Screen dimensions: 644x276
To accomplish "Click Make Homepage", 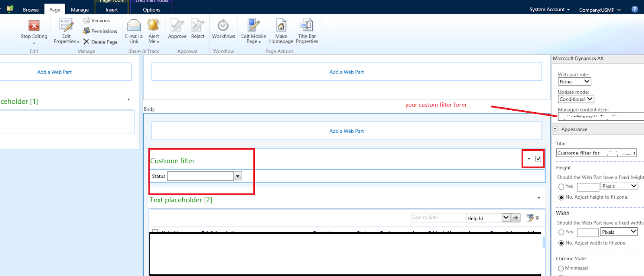I will [281, 31].
